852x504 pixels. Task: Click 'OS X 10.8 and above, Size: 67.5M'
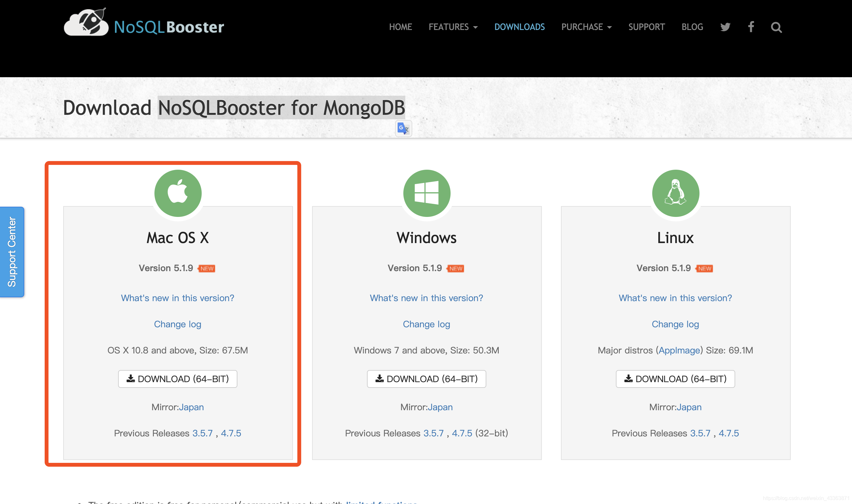click(x=178, y=350)
